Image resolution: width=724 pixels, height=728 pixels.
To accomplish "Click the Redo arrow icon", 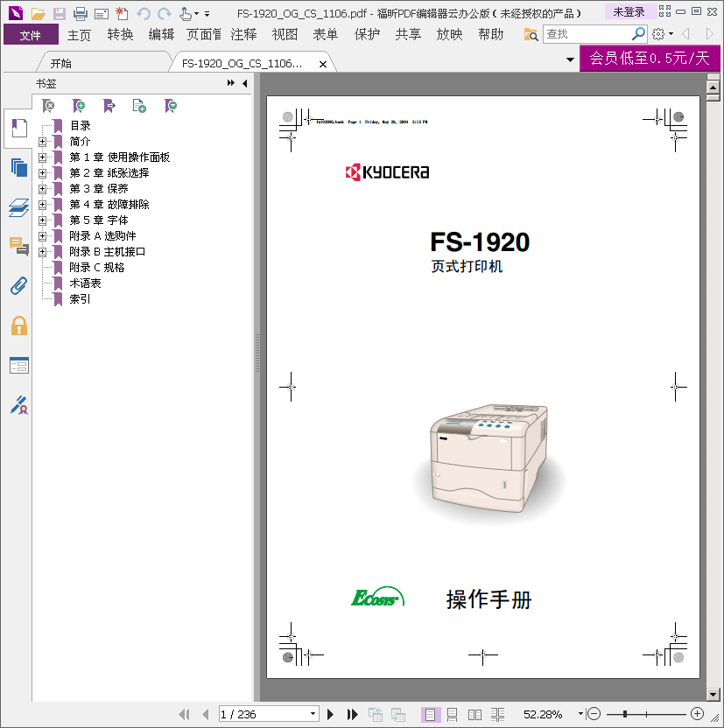I will click(x=165, y=14).
